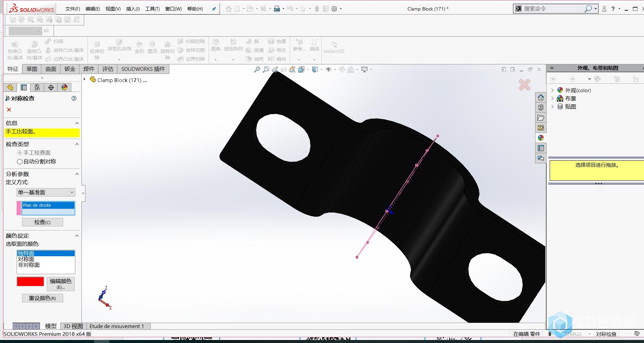Open DimXpertManager crosshair tab icon

pos(51,87)
